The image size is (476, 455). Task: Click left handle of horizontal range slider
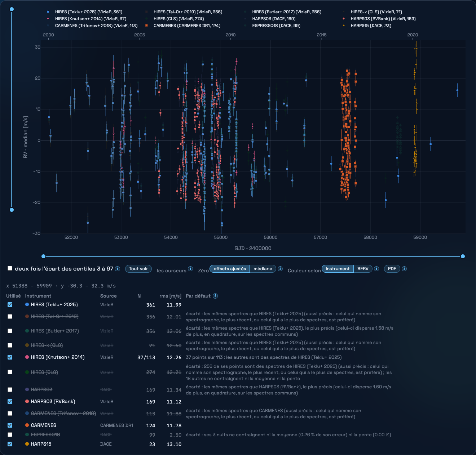(44, 257)
